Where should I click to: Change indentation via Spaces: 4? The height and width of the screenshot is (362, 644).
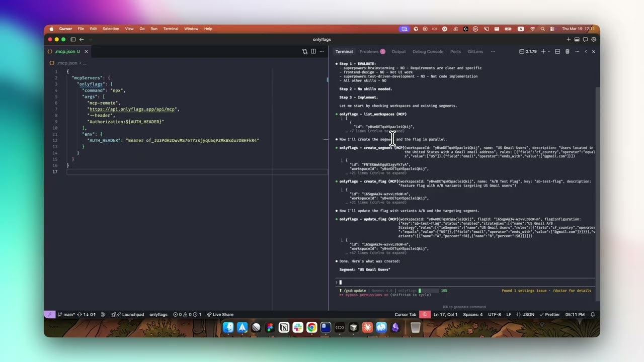pyautogui.click(x=472, y=314)
